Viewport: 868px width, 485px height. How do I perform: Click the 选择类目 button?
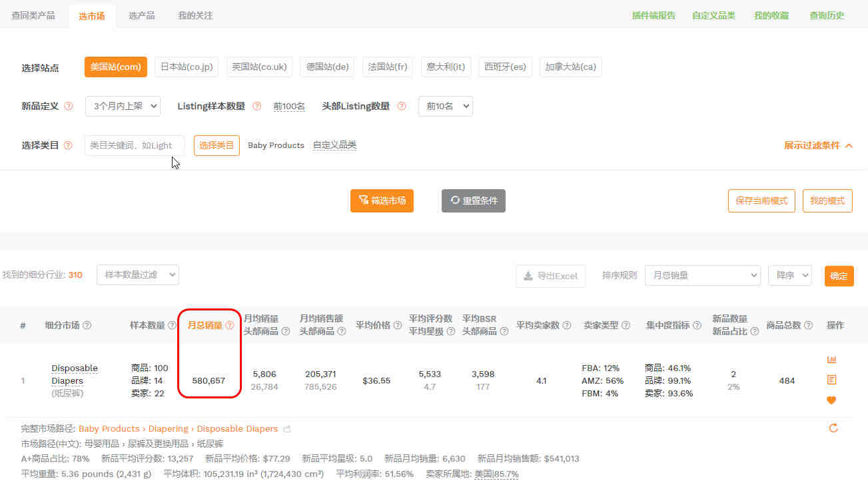217,145
